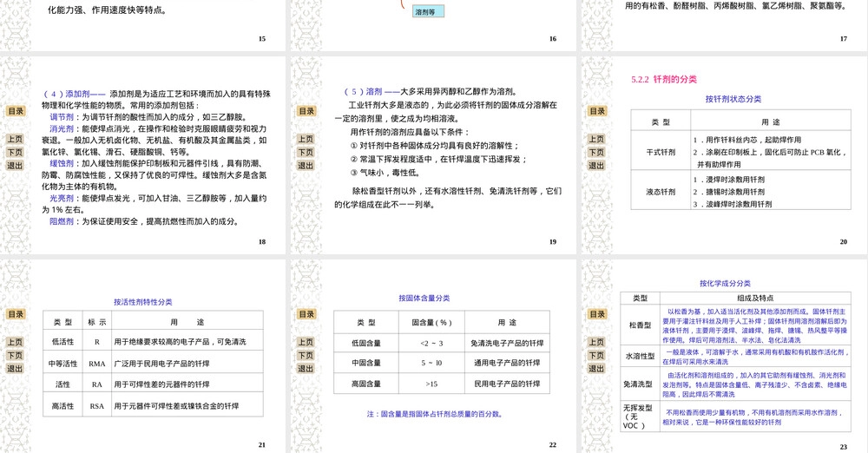Viewport: 868px width, 453px height.
Task: Click the 低固含量 table cell
Action: [366, 344]
